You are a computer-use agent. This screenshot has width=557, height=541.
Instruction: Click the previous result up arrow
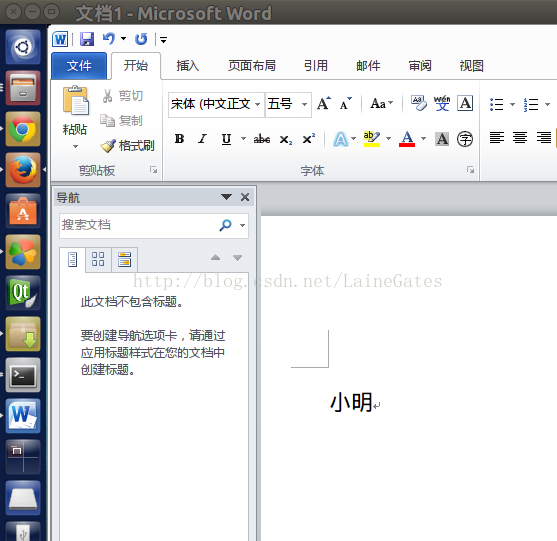pos(215,258)
